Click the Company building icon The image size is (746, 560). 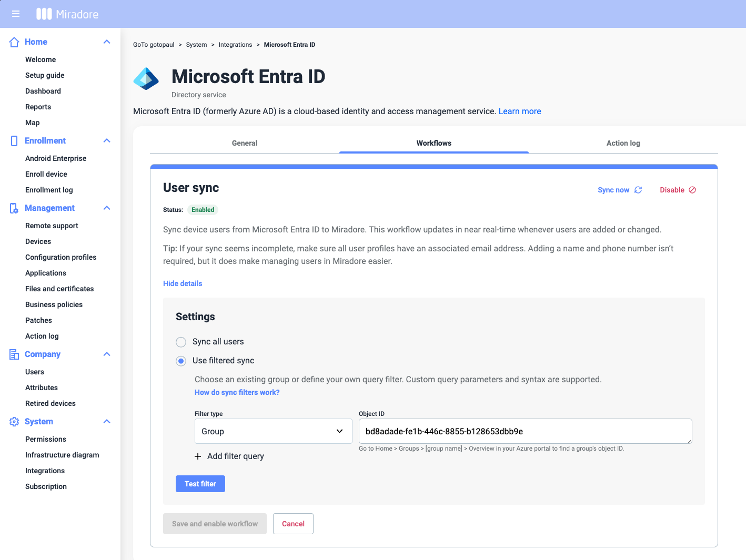(14, 354)
